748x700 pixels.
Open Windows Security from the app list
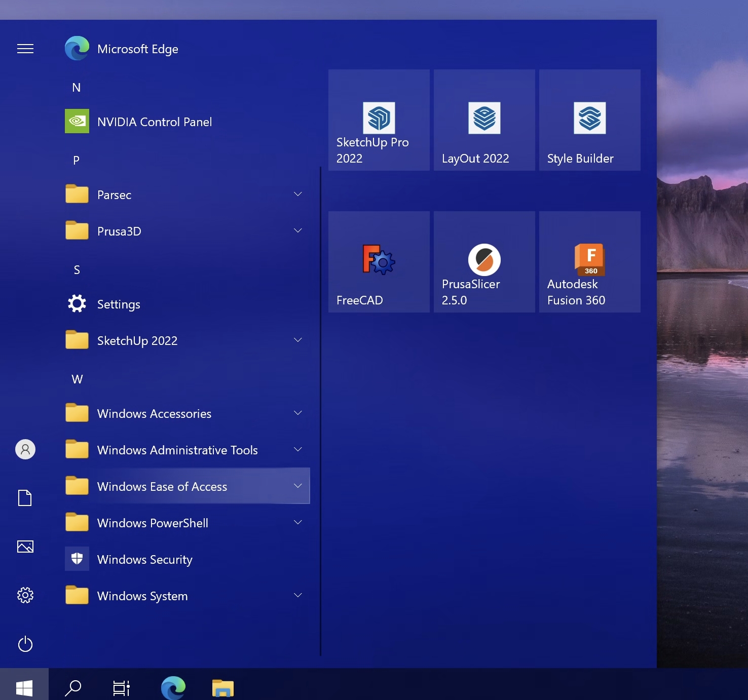(186, 559)
